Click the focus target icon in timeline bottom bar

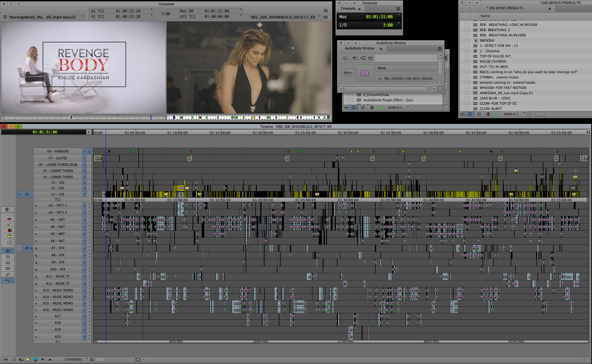[14, 359]
